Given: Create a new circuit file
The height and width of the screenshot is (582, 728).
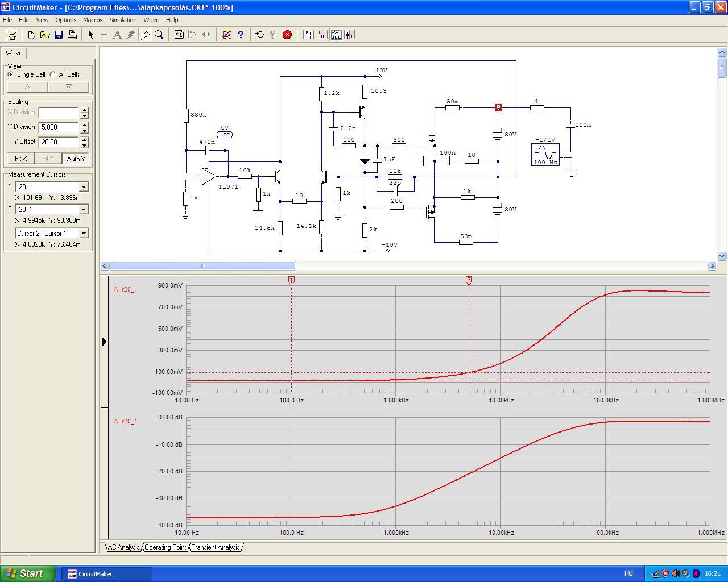Looking at the screenshot, I should pyautogui.click(x=31, y=35).
